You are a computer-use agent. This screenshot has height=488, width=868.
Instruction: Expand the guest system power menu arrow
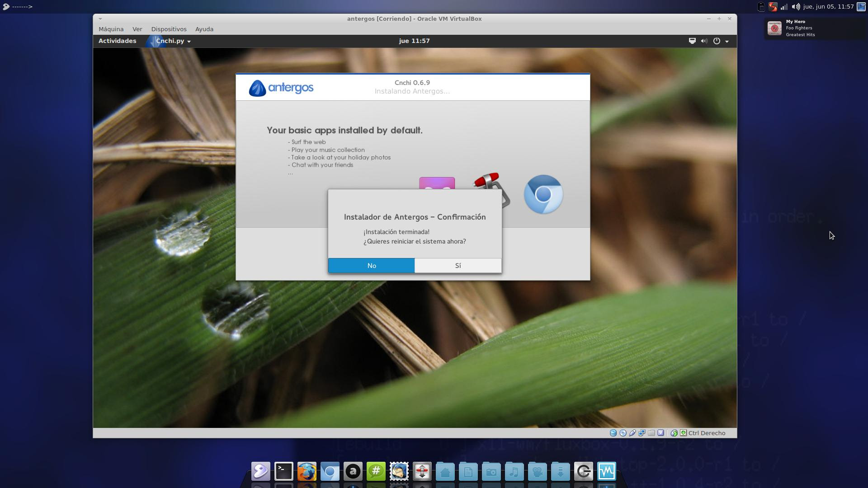tap(727, 41)
